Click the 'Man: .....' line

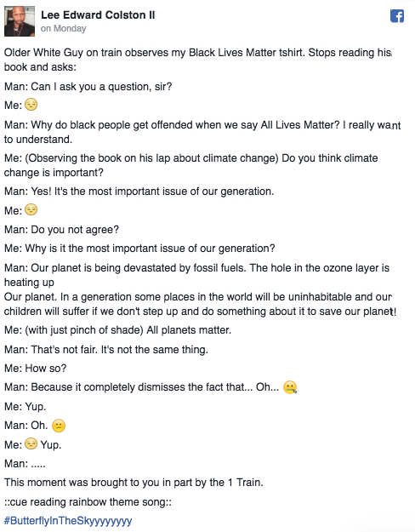pyautogui.click(x=25, y=463)
